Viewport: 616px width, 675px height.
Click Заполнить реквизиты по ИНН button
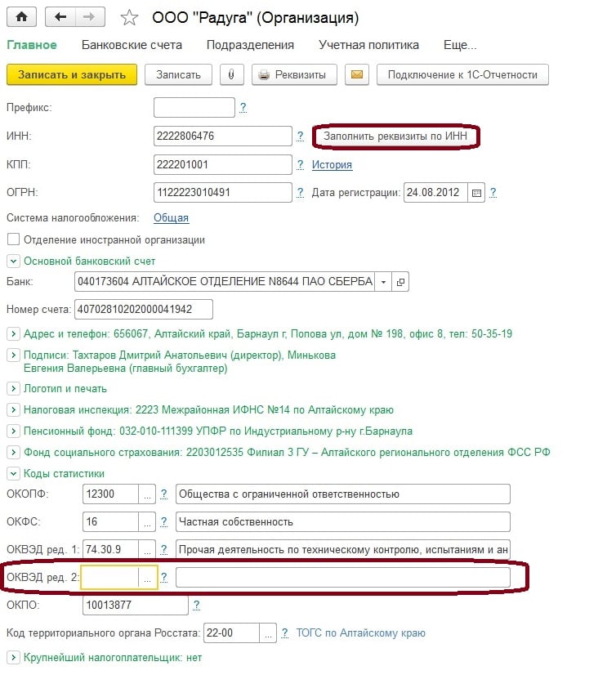coord(396,136)
